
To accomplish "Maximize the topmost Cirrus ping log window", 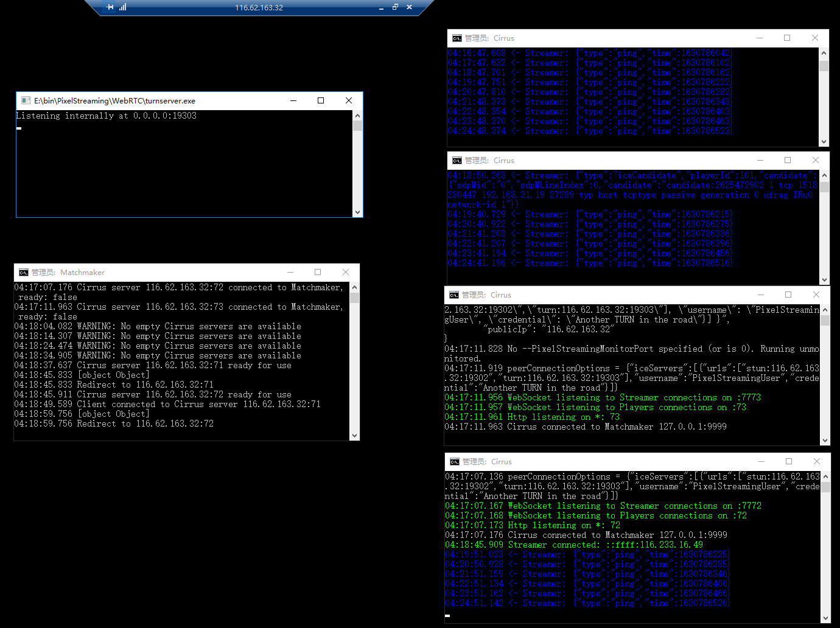I will click(787, 38).
